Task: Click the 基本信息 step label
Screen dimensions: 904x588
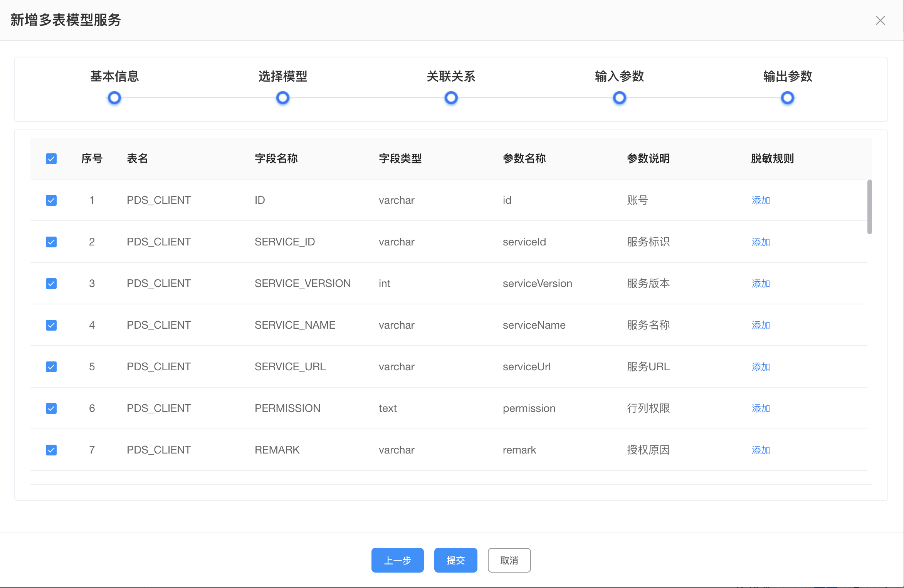Action: (114, 76)
